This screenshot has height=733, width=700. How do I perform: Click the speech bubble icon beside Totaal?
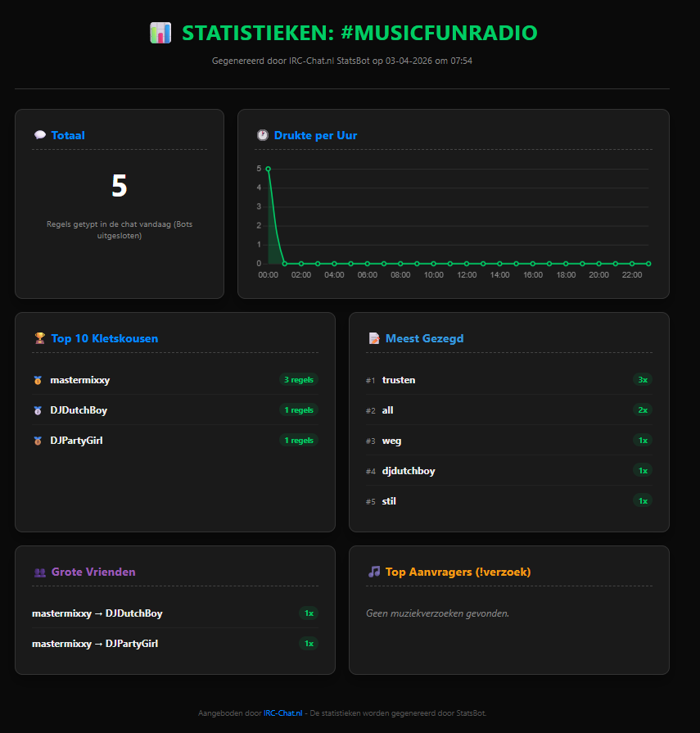tap(40, 134)
